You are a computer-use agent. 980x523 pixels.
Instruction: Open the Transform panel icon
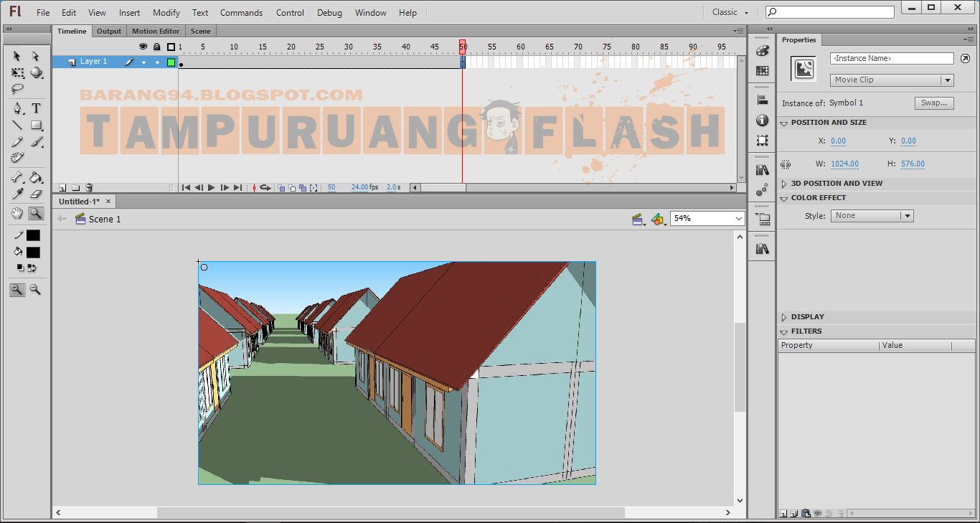pyautogui.click(x=763, y=141)
